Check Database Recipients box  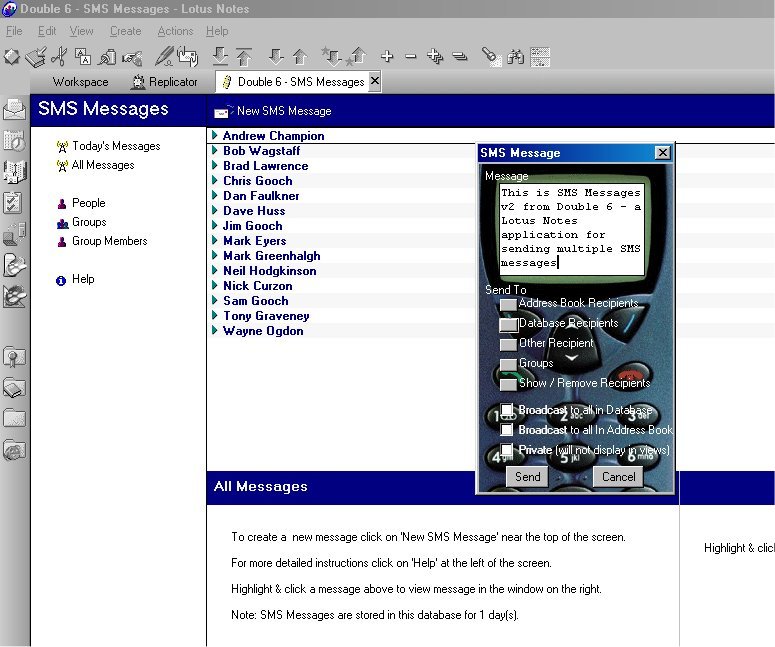(x=508, y=324)
